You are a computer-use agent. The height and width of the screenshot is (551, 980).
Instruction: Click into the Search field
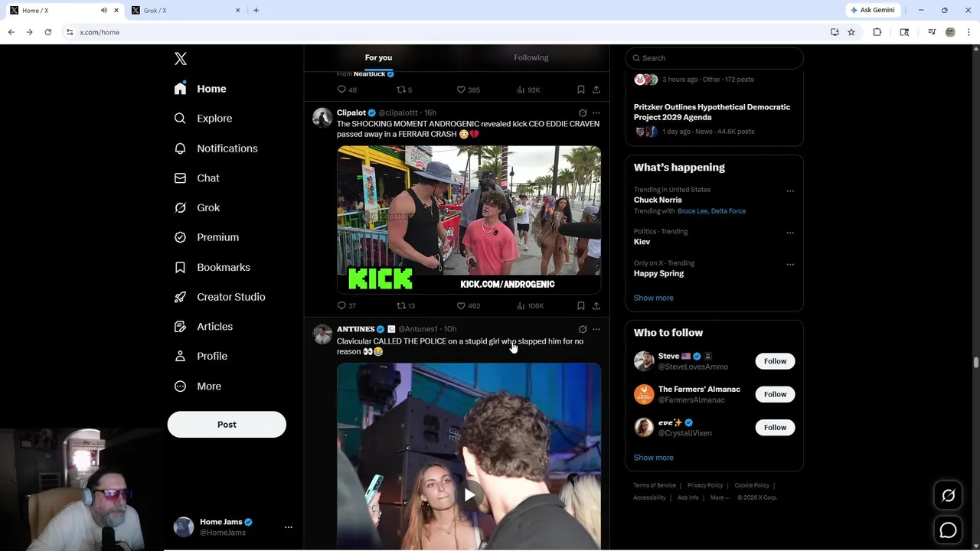point(714,58)
